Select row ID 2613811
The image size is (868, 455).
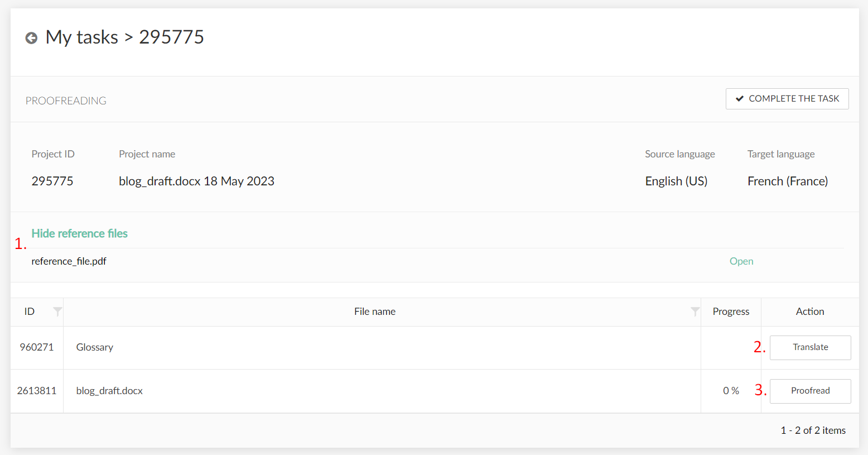(37, 391)
